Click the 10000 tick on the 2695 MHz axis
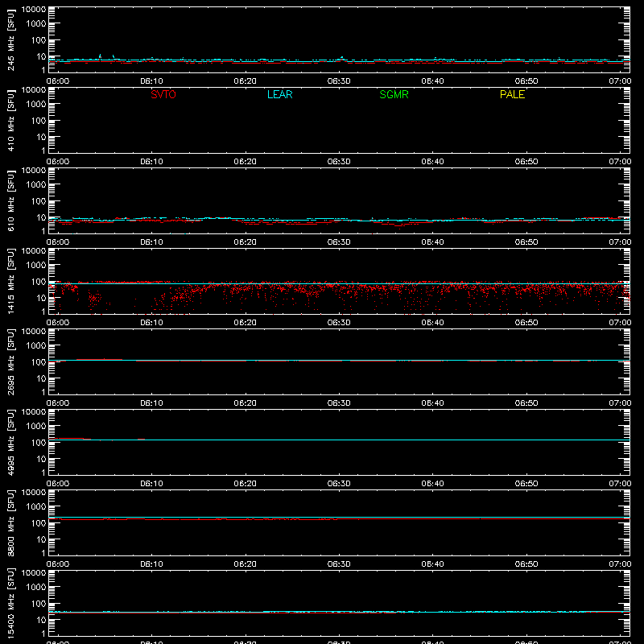Viewport: 644px width, 644px height. (x=34, y=332)
